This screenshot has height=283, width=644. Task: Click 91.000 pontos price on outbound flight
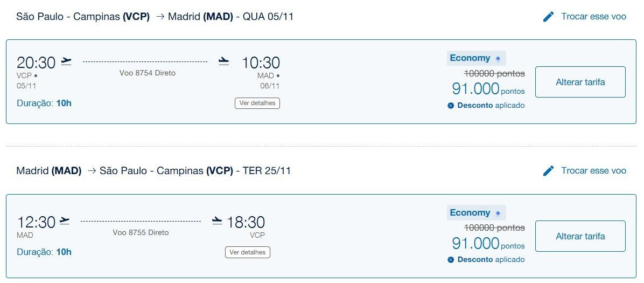point(488,88)
